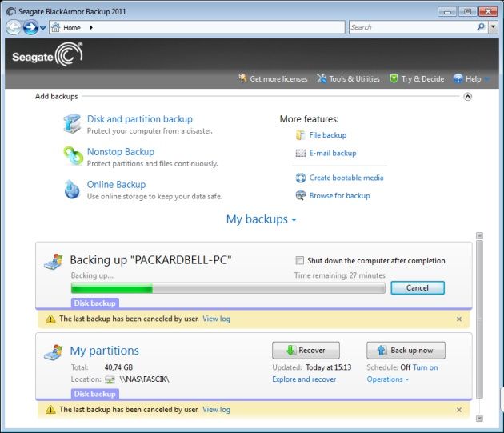Open View log in second canceled notice
This screenshot has width=504, height=433.
(x=216, y=410)
